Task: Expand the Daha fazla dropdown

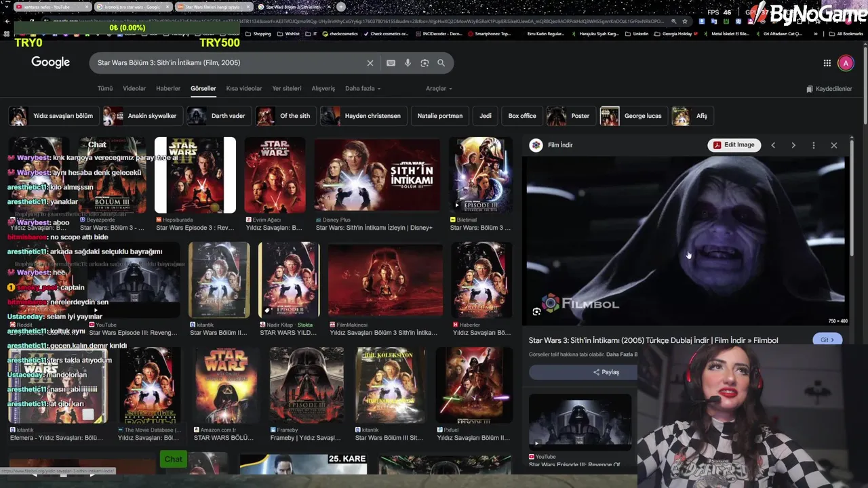Action: click(x=363, y=89)
